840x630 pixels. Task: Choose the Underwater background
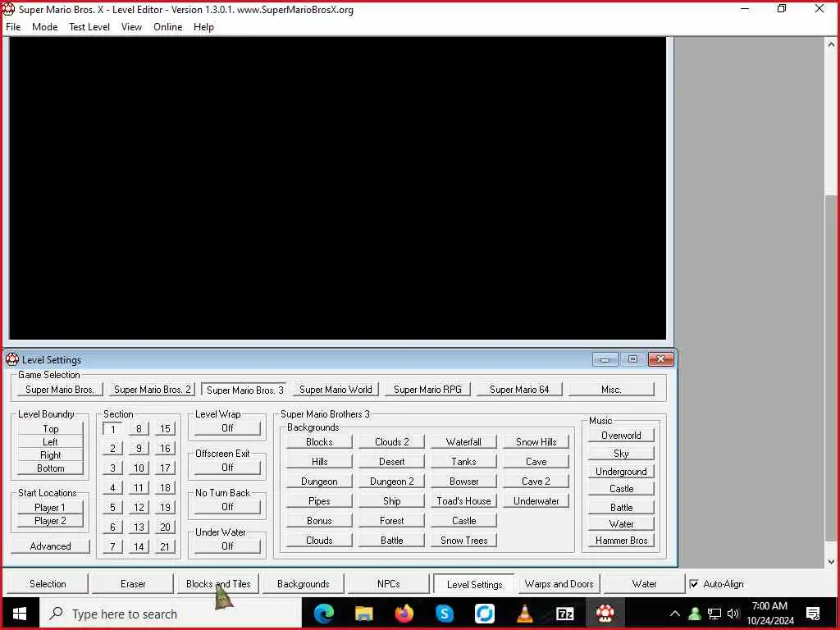tap(536, 501)
